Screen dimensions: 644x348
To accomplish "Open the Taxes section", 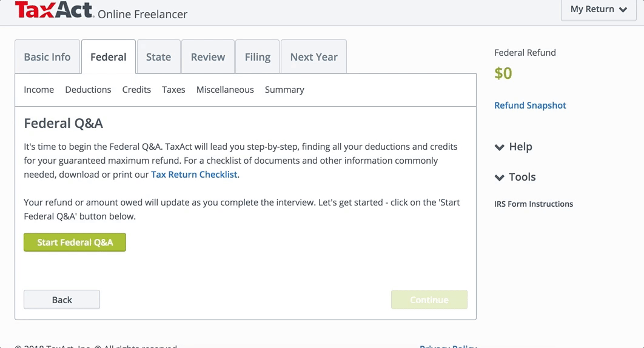I will pos(173,90).
